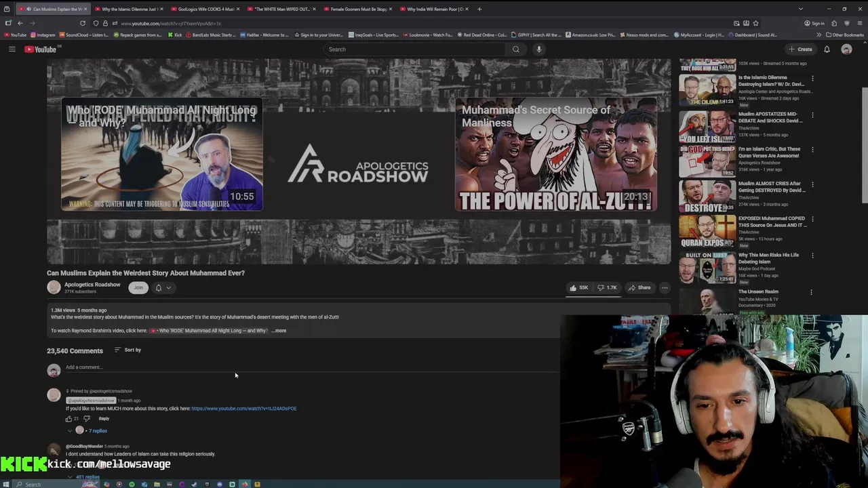Open Spotify from the taskbar

pos(132,484)
